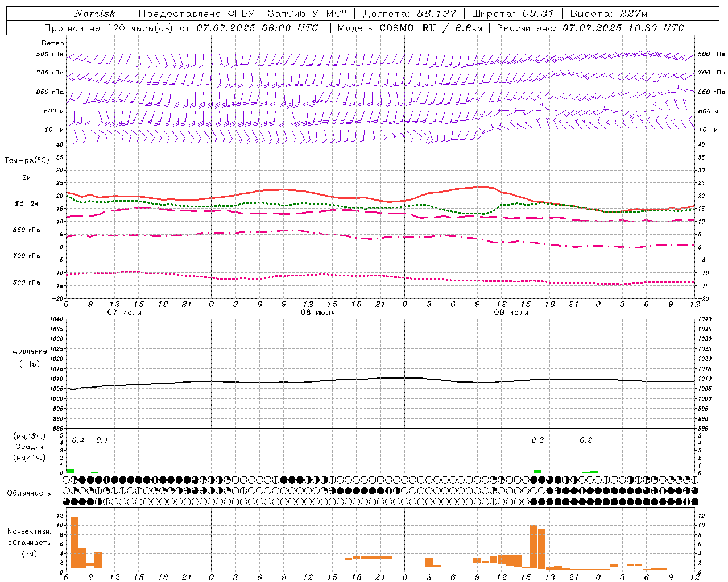Click the 'Облачность' cloud cover label
728x582 pixels.
click(29, 493)
